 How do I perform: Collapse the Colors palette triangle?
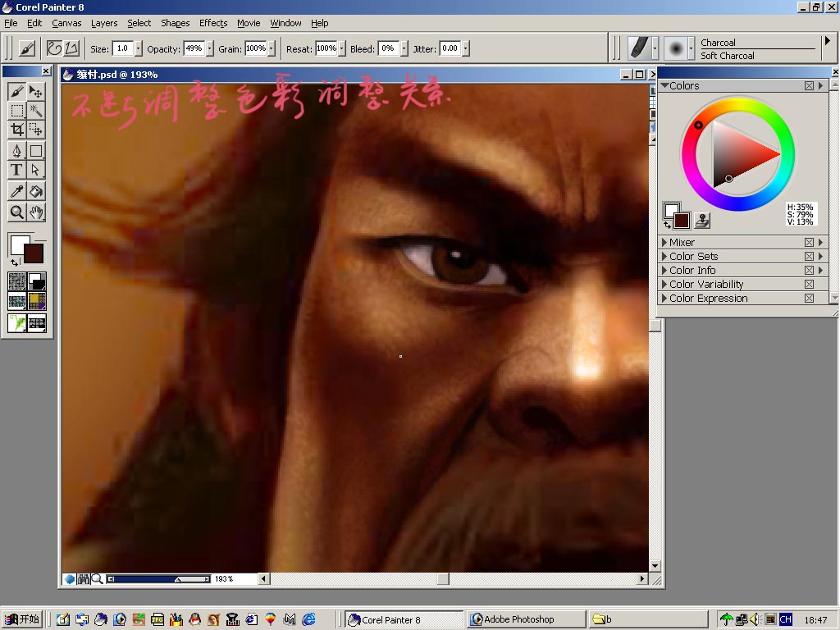click(664, 85)
